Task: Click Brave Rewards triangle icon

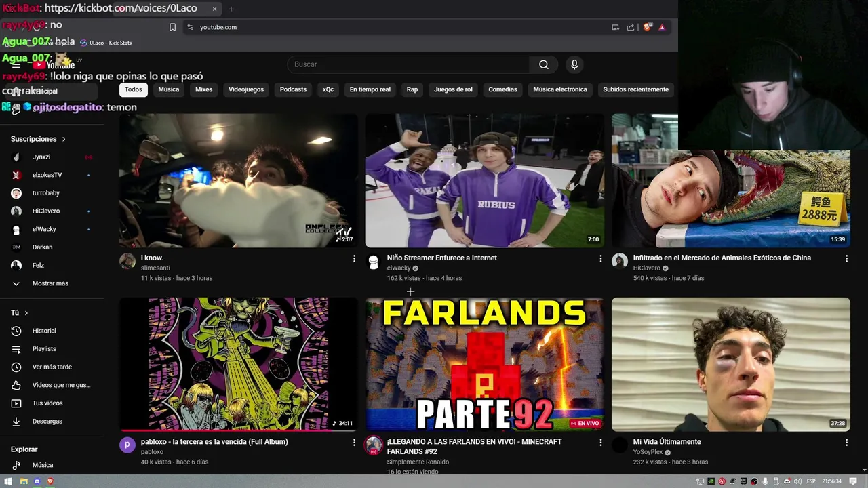Action: (x=662, y=27)
